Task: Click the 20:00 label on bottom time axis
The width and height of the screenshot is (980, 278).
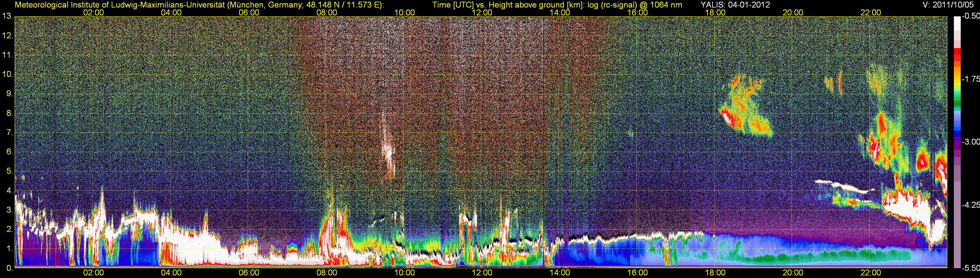Action: pyautogui.click(x=793, y=273)
